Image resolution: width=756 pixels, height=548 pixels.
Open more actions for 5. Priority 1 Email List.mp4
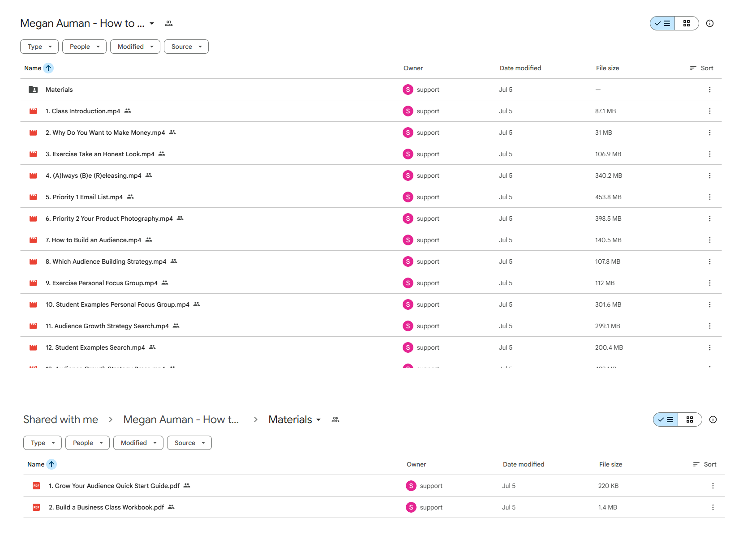pyautogui.click(x=709, y=197)
